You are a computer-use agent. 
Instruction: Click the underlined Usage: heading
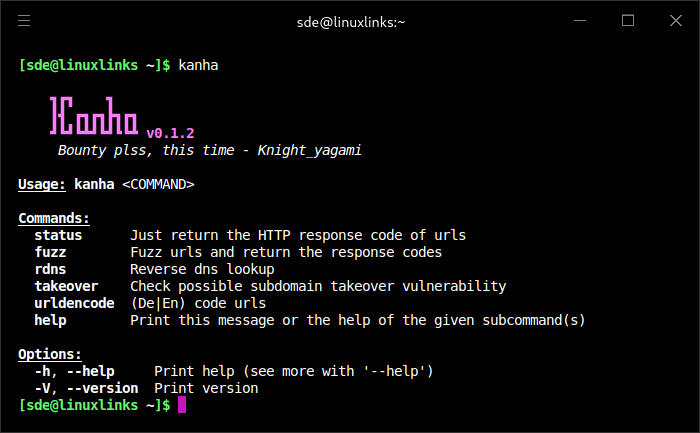(x=42, y=184)
